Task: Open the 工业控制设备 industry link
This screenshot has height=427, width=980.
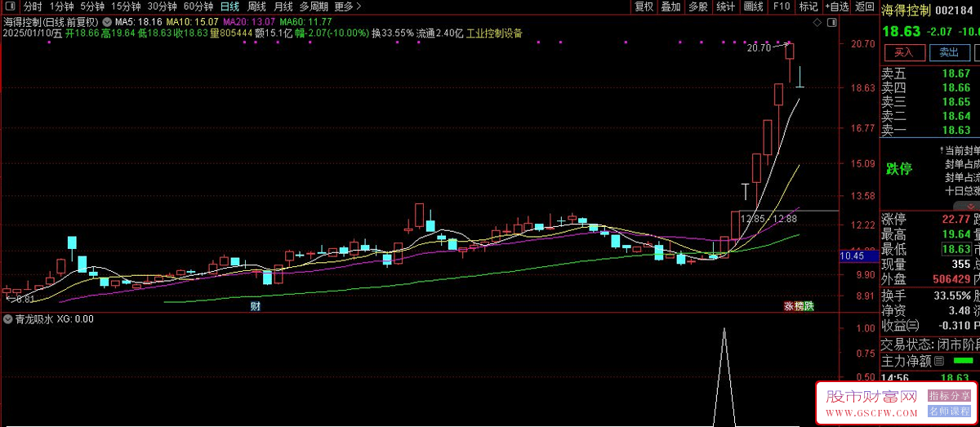Action: pos(494,33)
